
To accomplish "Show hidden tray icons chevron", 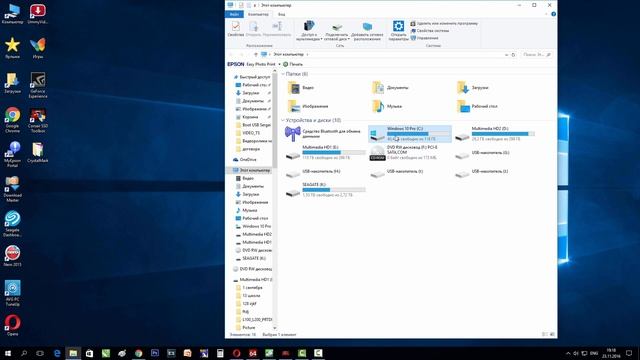I will point(568,353).
